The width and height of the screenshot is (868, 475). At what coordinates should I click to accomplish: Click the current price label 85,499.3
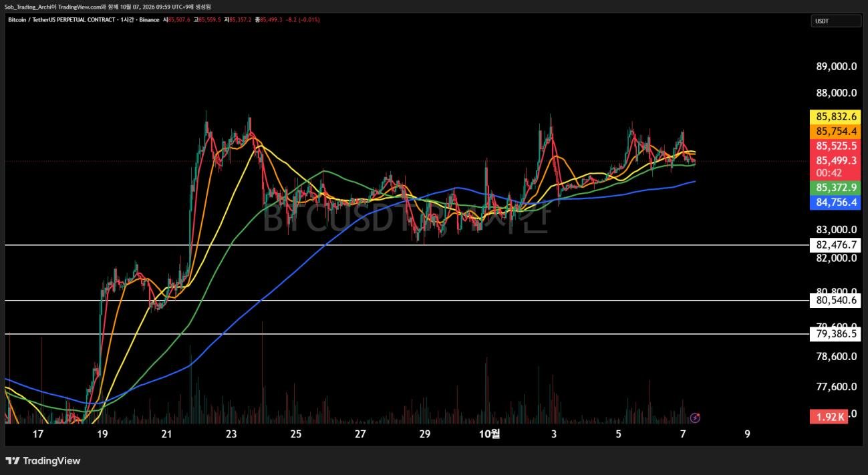point(834,160)
